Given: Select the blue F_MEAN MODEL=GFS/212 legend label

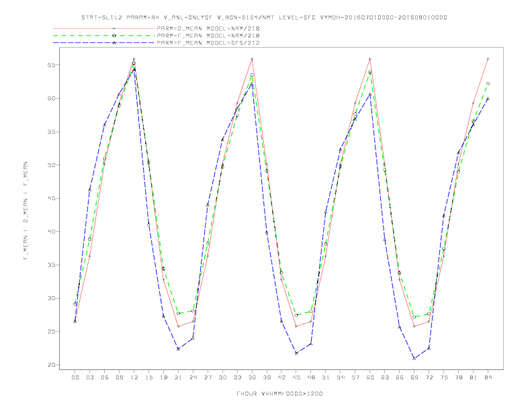Looking at the screenshot, I should point(208,43).
